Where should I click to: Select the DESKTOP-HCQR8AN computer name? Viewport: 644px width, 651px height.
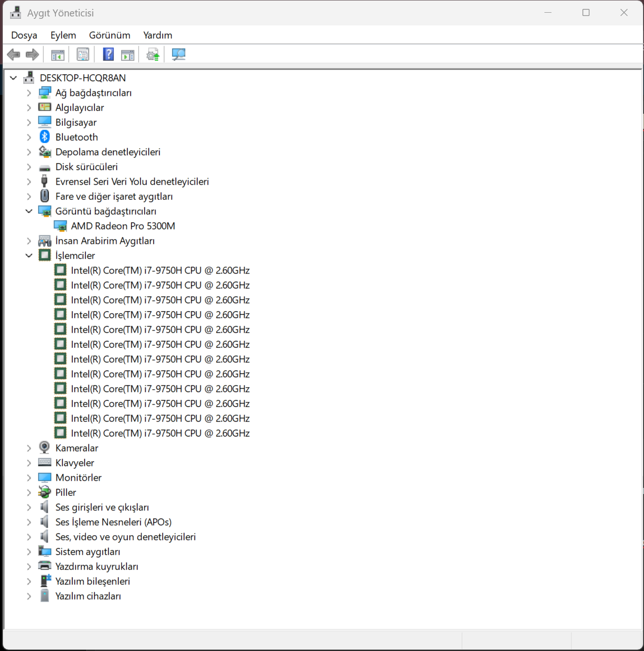pyautogui.click(x=83, y=78)
